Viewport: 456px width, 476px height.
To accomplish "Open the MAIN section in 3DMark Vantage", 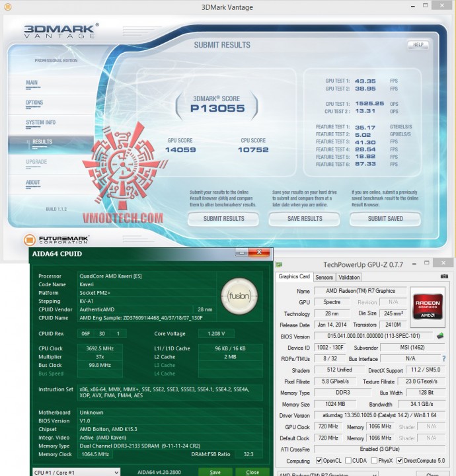I will (x=32, y=83).
